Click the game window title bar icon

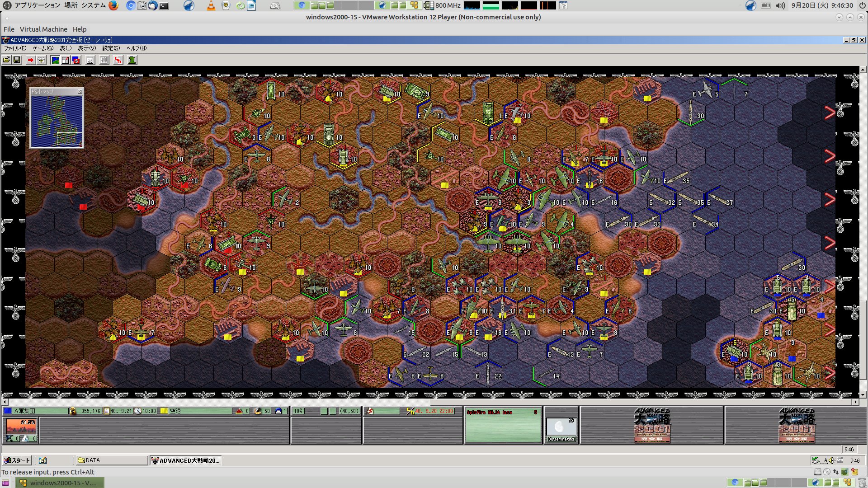tap(6, 40)
